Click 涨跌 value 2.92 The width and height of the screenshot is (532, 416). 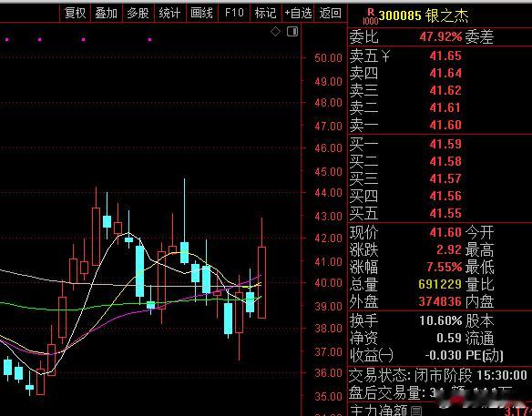click(x=449, y=249)
